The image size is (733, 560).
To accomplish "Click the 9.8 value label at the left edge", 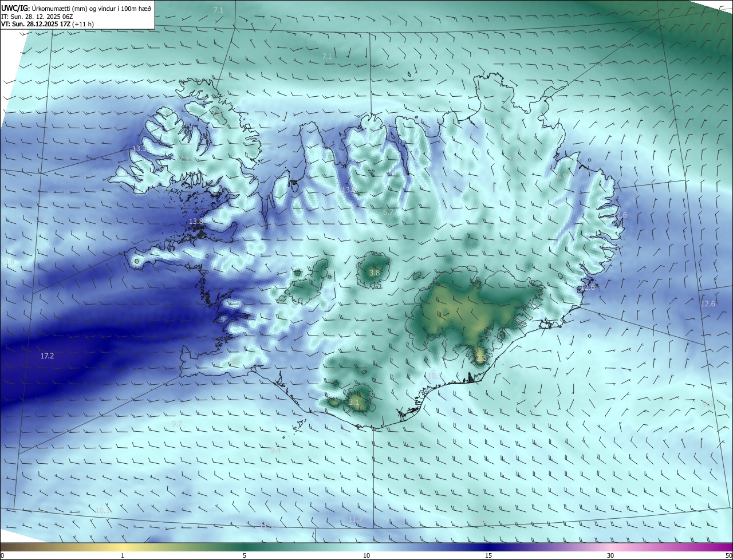I will 9,262.
